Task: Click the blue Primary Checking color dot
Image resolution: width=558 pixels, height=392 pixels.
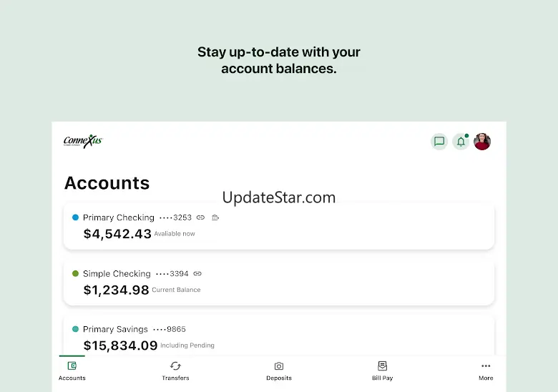Action: [76, 217]
